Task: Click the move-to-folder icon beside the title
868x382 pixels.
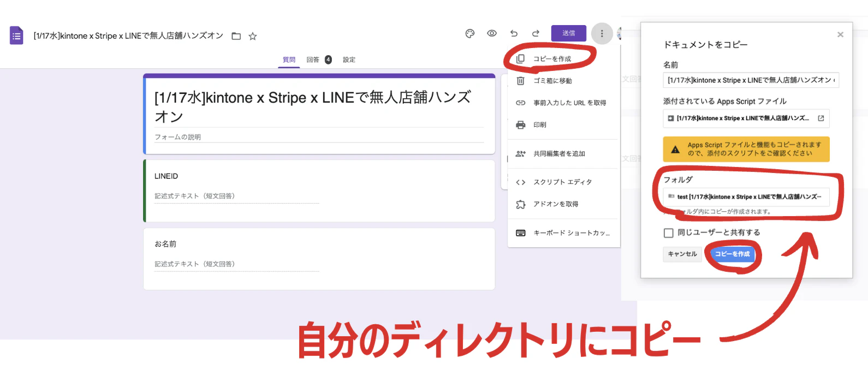Action: coord(236,36)
